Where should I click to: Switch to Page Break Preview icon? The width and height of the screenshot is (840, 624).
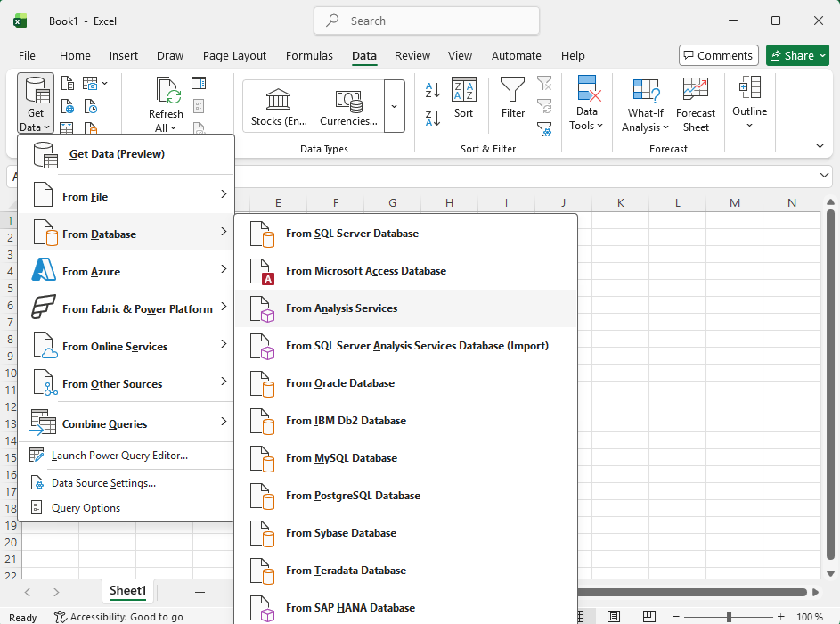648,617
